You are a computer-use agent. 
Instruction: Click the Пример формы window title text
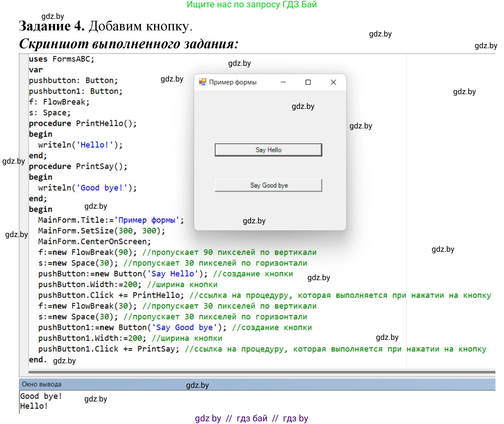pos(233,82)
